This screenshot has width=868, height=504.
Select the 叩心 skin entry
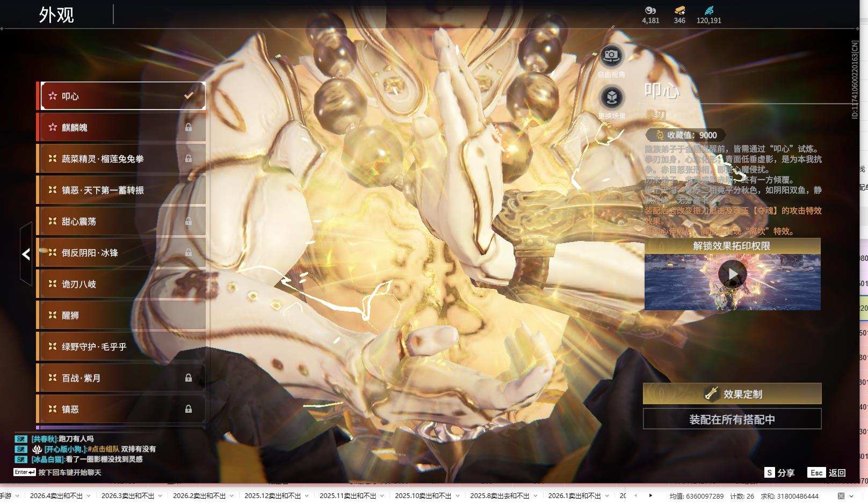(123, 96)
